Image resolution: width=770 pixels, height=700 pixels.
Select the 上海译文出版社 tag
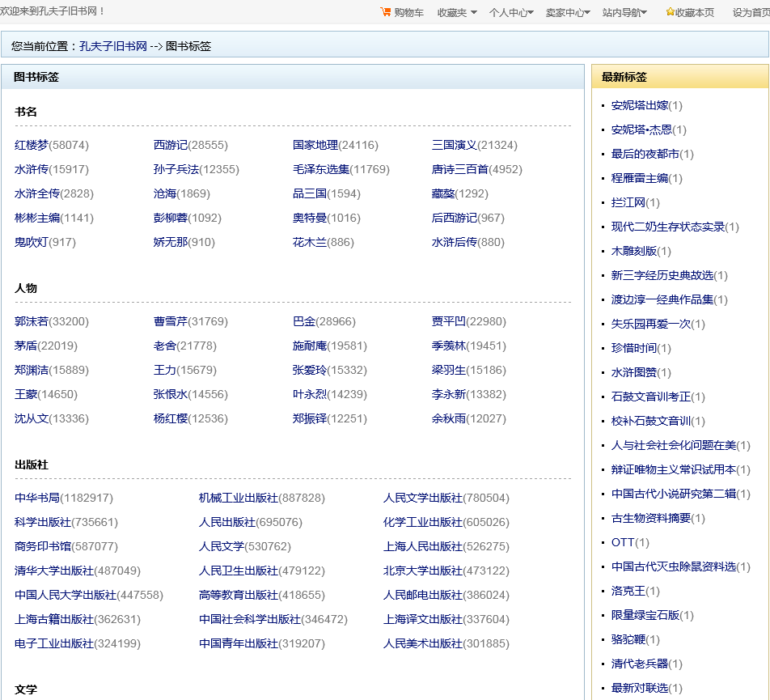[x=423, y=619]
